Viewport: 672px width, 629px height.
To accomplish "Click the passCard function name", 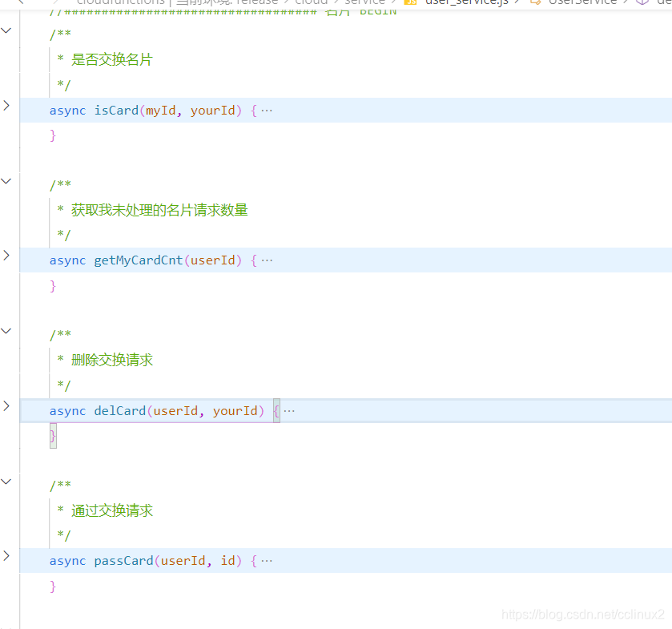I will [124, 561].
